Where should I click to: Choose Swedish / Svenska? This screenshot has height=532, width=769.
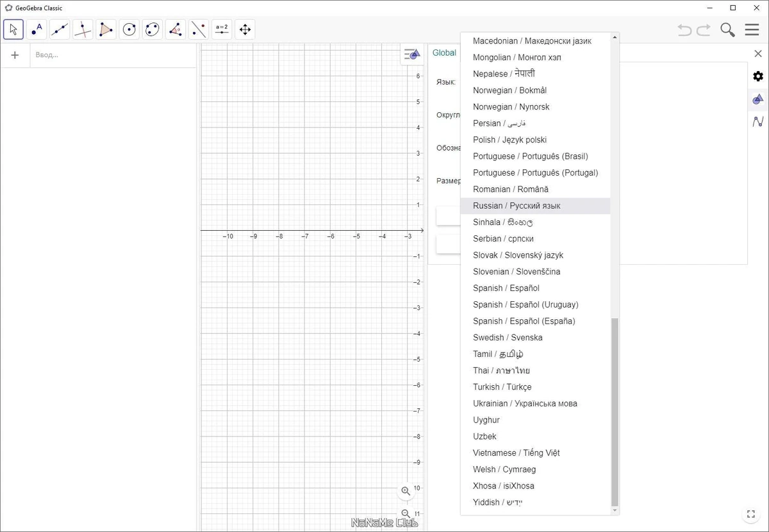coord(535,338)
